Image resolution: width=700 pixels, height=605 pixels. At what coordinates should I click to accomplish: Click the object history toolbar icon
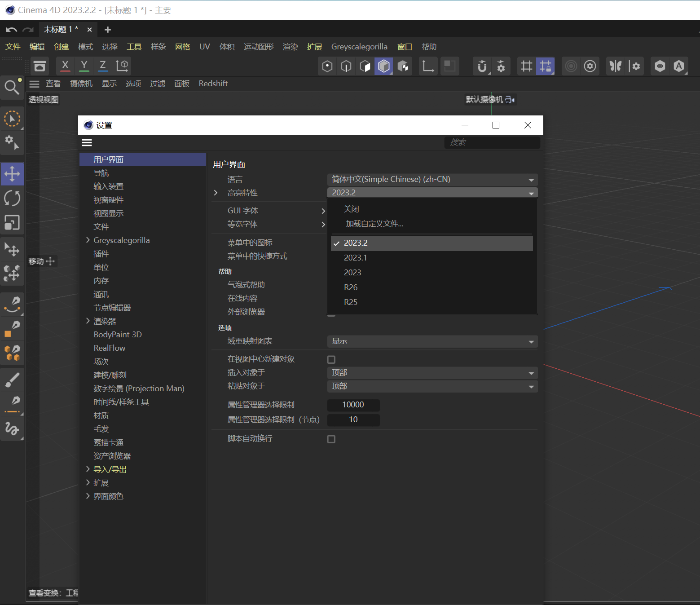tap(40, 66)
